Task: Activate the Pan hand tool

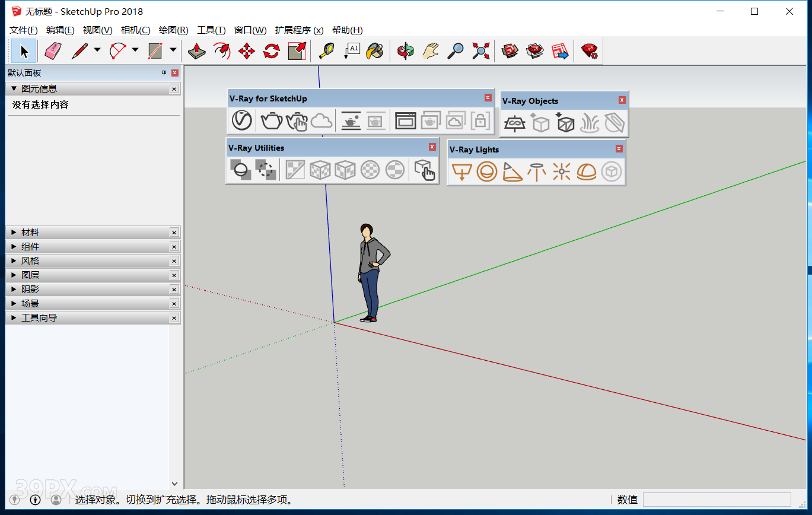Action: pyautogui.click(x=430, y=51)
